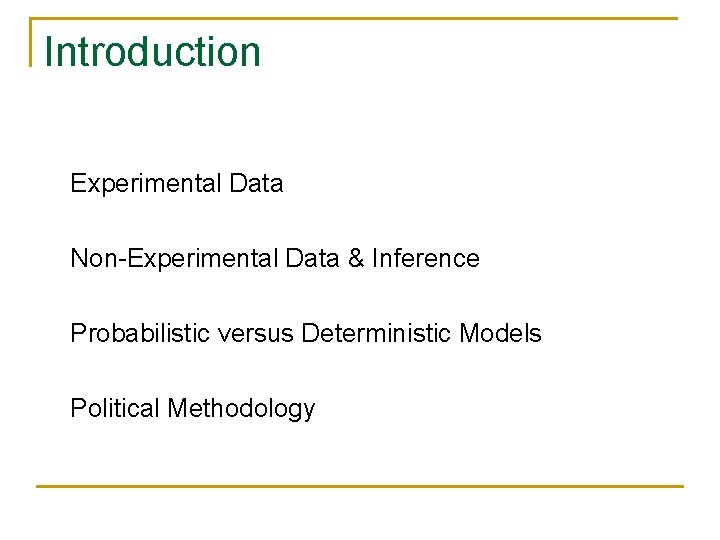720x540 pixels.
Task: Click the gold border line above the title
Action: tap(360, 18)
